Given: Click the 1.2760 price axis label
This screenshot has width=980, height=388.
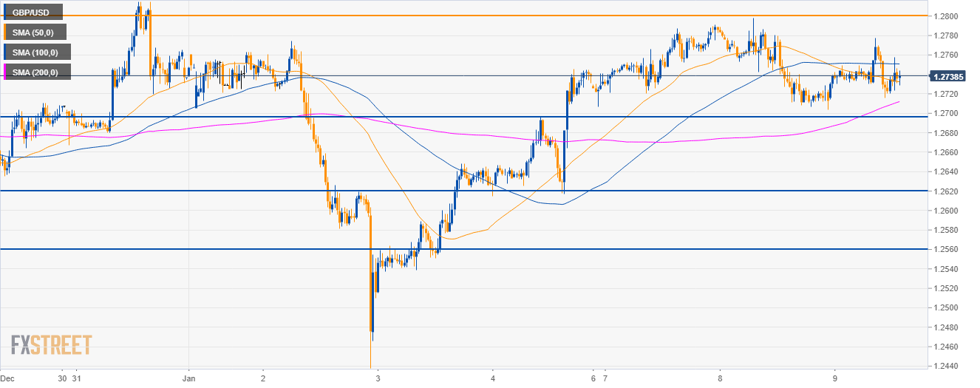Looking at the screenshot, I should [946, 55].
